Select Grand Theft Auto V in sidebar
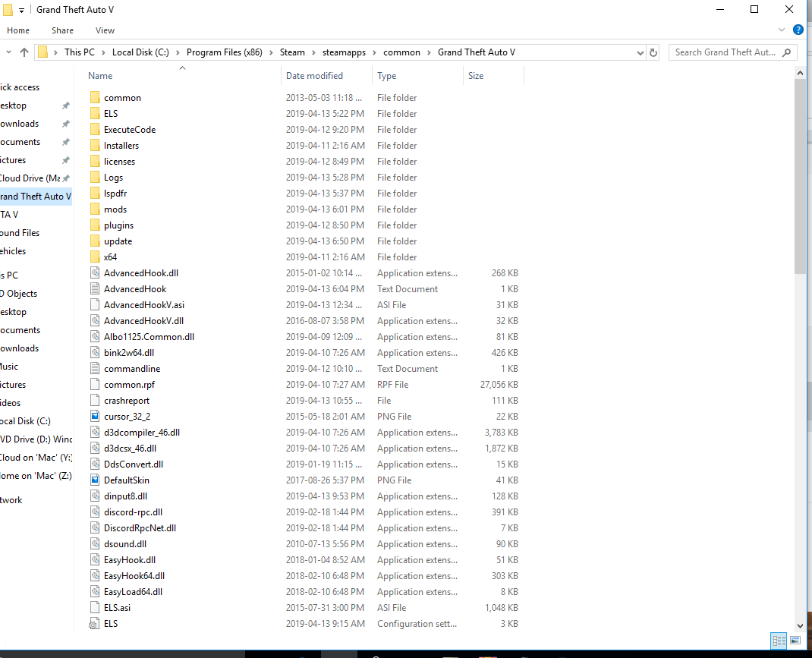This screenshot has height=658, width=812. (35, 197)
